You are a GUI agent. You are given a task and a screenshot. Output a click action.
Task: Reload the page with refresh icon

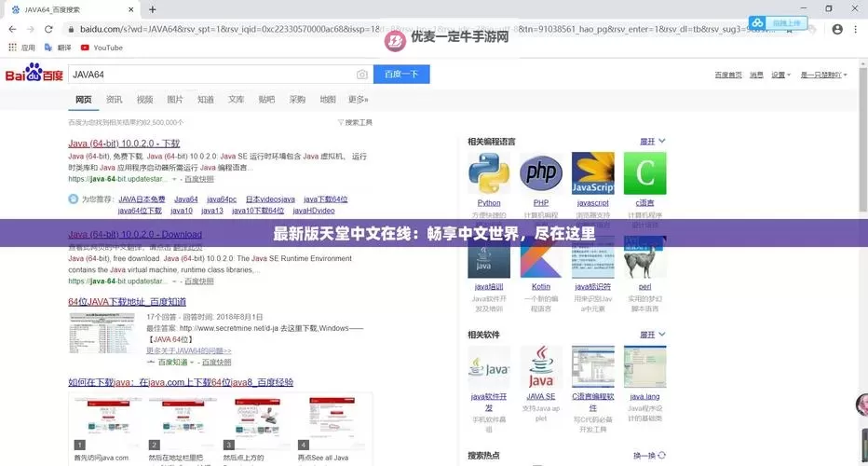click(x=48, y=29)
